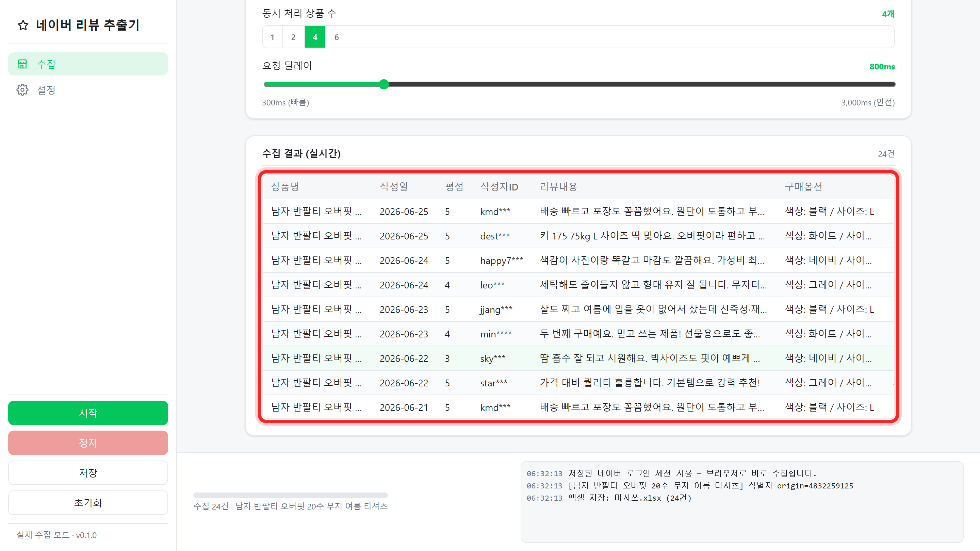
Task: Click the 3,000ms (안전) label
Action: tap(868, 102)
